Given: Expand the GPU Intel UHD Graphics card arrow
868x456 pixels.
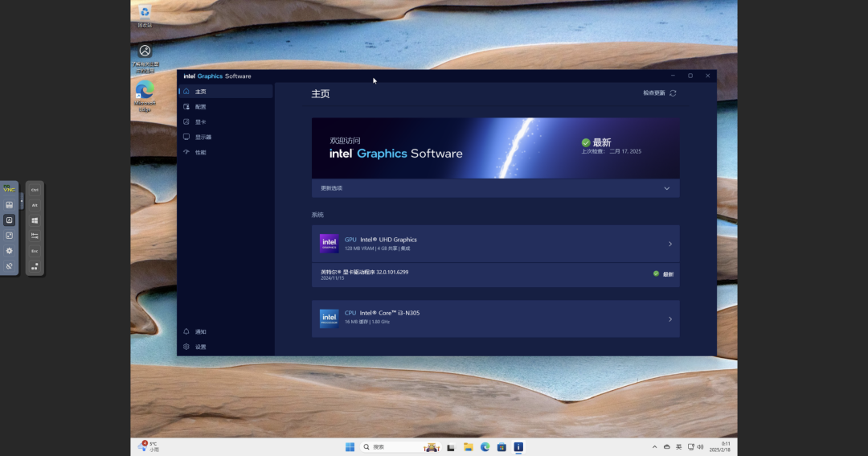Looking at the screenshot, I should 669,244.
